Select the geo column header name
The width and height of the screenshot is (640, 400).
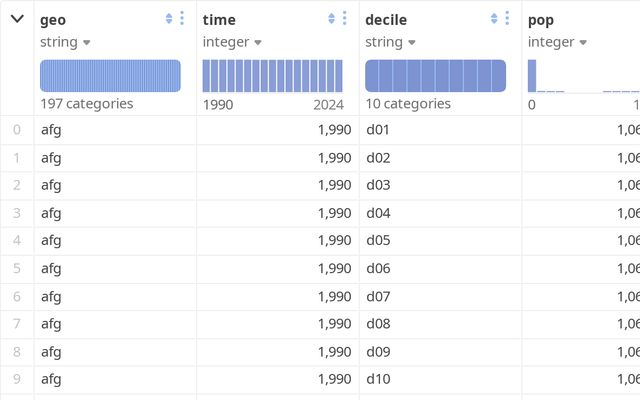52,19
